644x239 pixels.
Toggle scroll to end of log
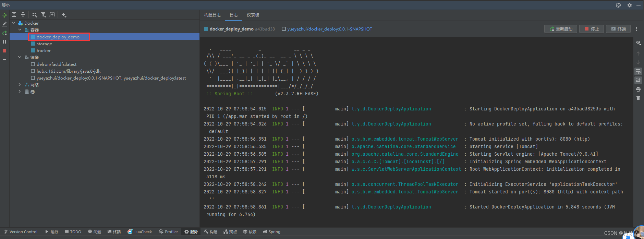coord(638,80)
